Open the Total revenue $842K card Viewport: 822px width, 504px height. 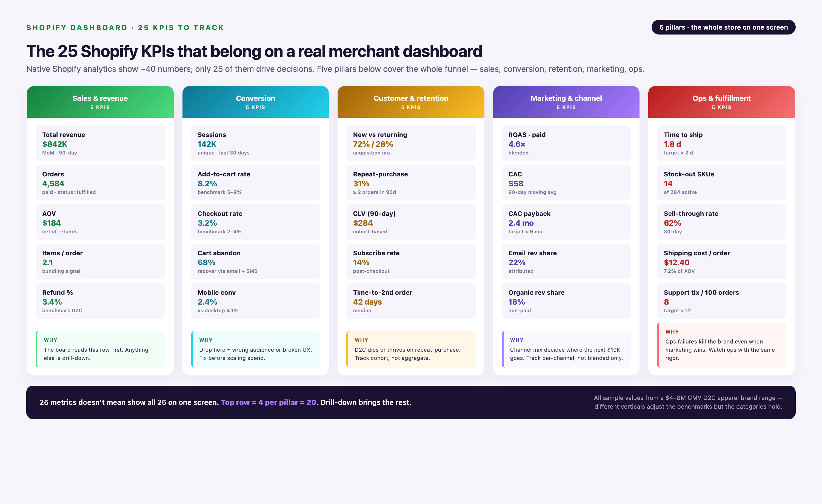[x=100, y=143]
